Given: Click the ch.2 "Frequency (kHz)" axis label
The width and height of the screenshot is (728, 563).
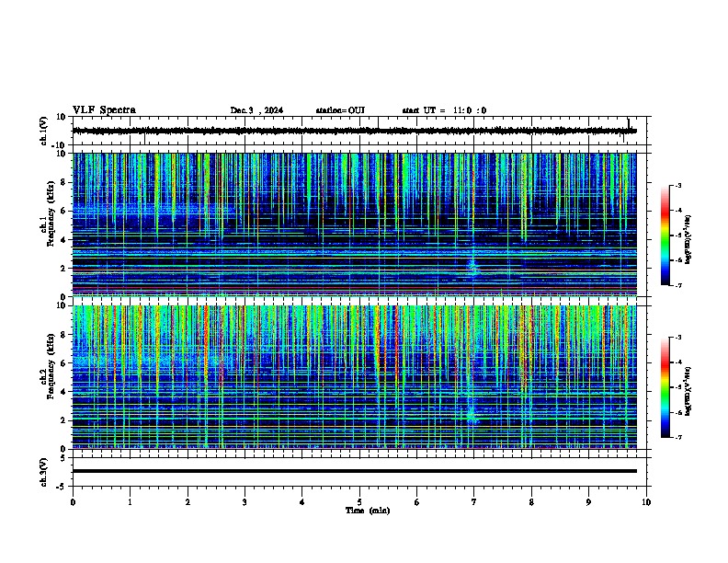Looking at the screenshot, I should (51, 366).
